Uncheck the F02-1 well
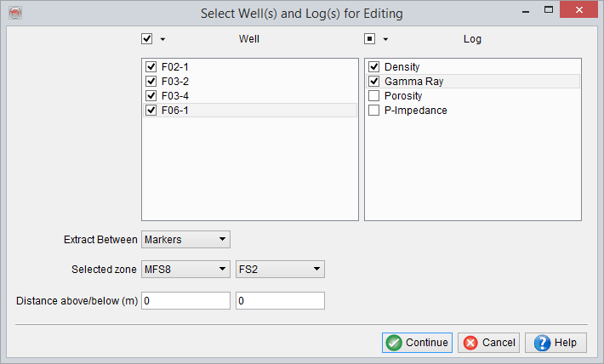This screenshot has width=604, height=364. 151,66
